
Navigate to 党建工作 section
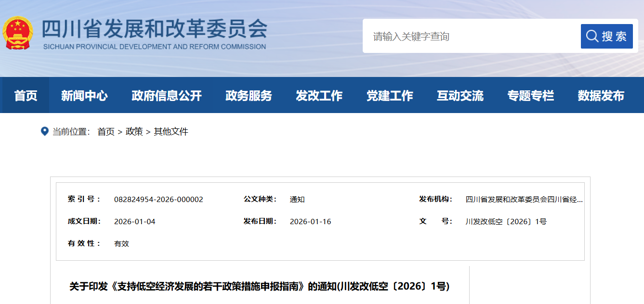pos(390,96)
